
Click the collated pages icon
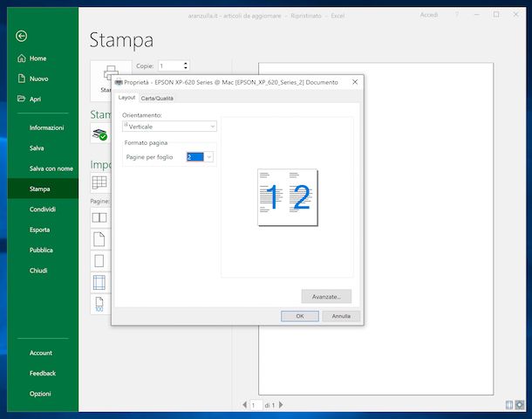[x=99, y=217]
